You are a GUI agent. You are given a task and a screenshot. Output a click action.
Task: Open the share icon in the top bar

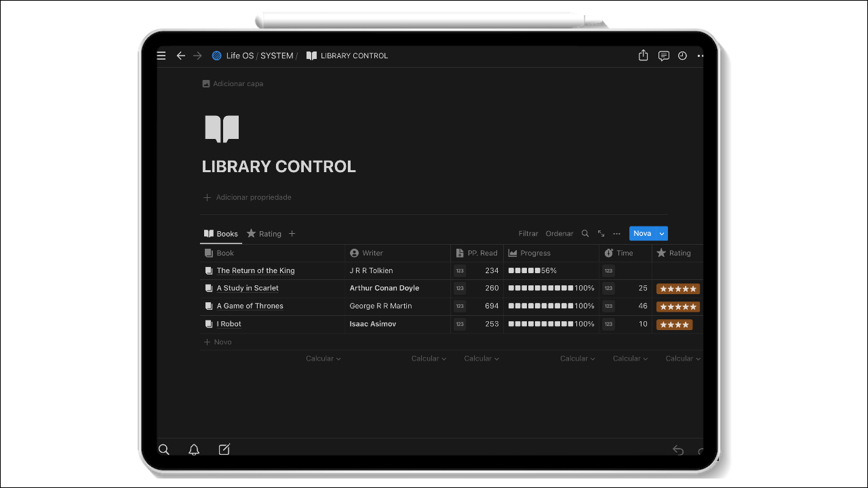[x=644, y=56]
